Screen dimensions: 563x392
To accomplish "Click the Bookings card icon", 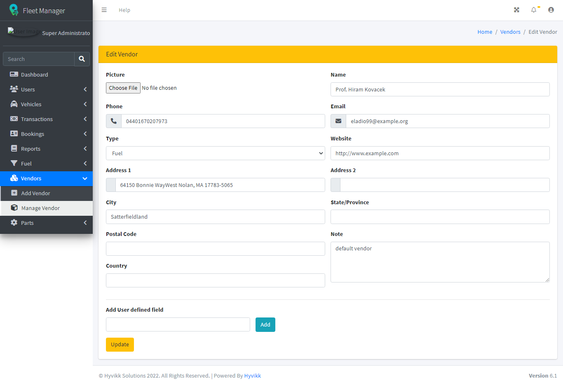I will (14, 134).
